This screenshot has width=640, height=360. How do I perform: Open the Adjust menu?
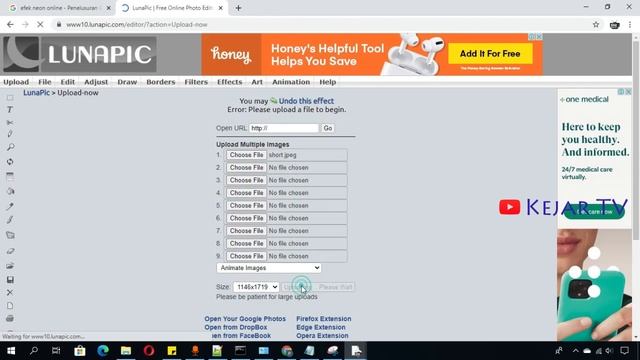96,82
